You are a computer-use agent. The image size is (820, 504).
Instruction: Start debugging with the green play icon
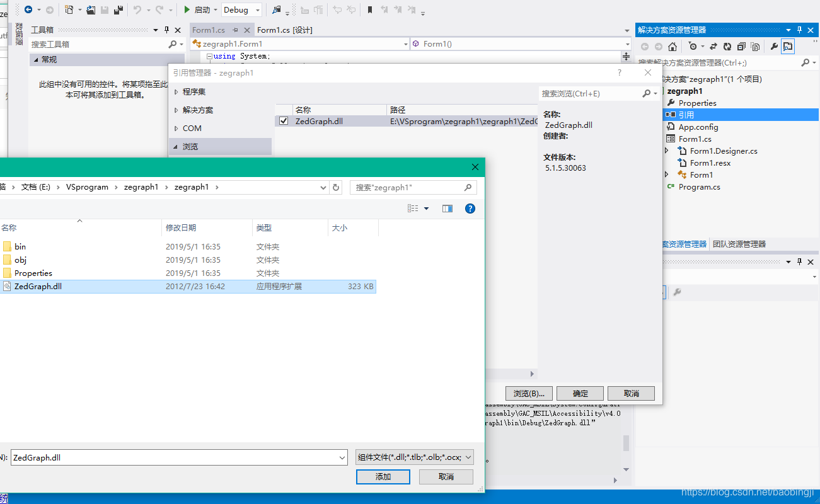click(x=187, y=9)
